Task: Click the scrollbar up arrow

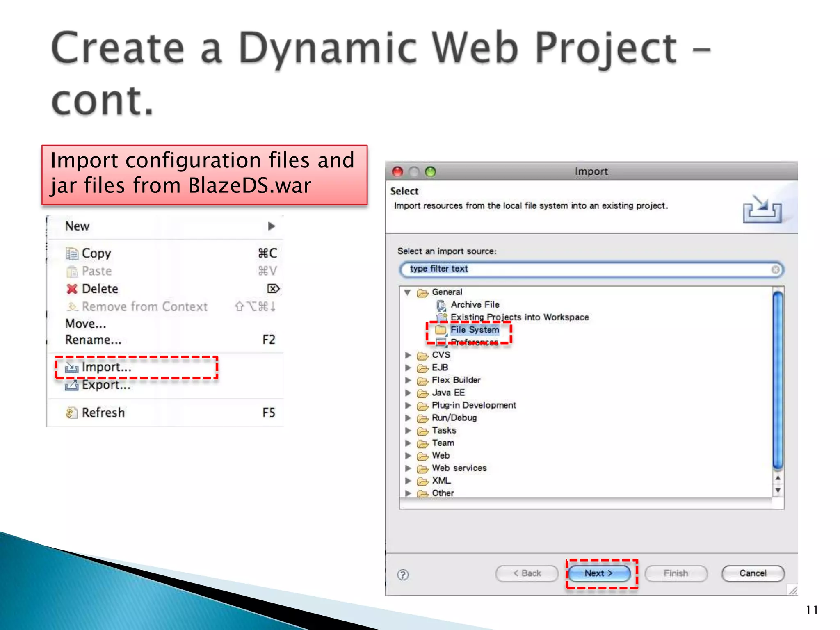Action: pos(778,478)
